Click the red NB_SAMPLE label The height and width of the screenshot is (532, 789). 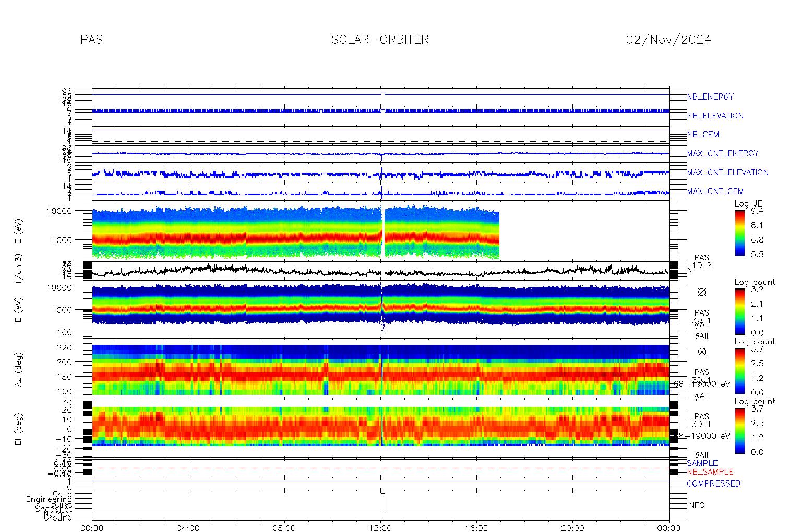click(x=710, y=471)
